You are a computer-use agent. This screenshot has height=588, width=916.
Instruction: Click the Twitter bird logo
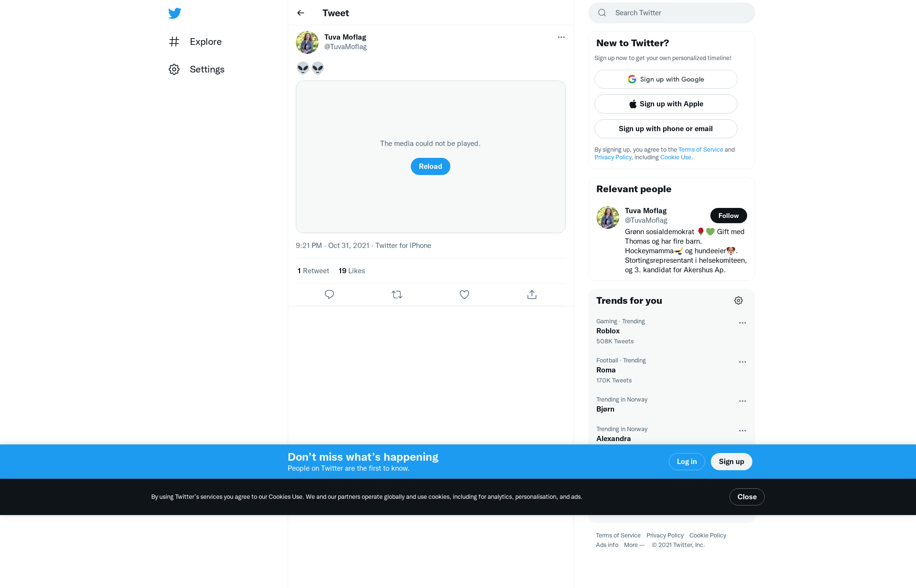175,13
